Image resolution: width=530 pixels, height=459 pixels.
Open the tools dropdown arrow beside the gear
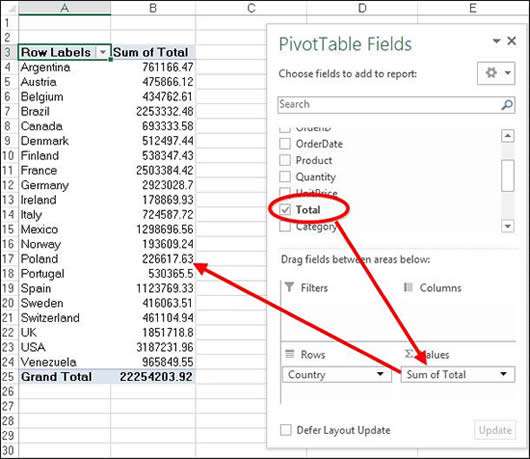point(508,73)
